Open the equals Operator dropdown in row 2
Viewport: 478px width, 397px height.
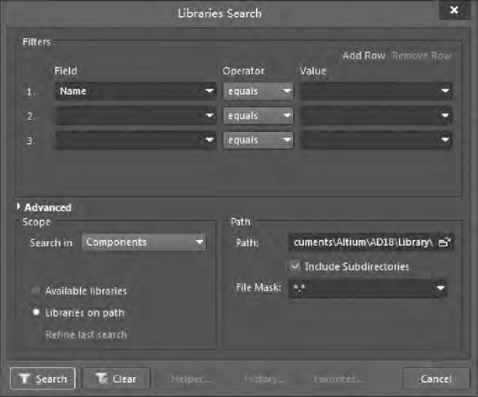[x=258, y=116]
